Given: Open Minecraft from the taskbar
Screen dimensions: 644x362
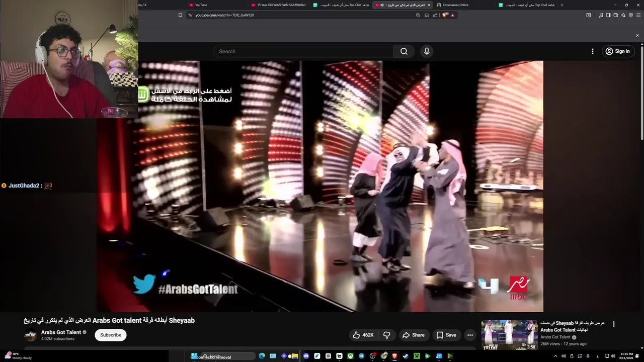Looking at the screenshot, I should point(417,356).
